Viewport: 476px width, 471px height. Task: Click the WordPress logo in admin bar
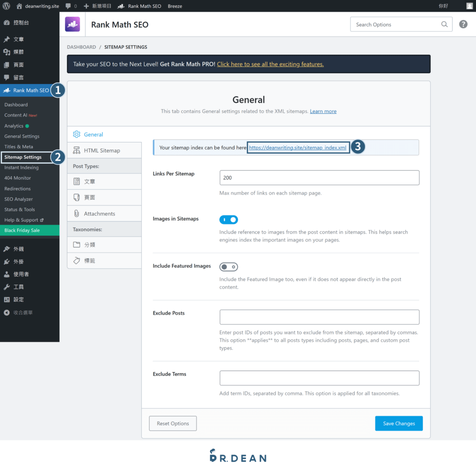click(6, 6)
